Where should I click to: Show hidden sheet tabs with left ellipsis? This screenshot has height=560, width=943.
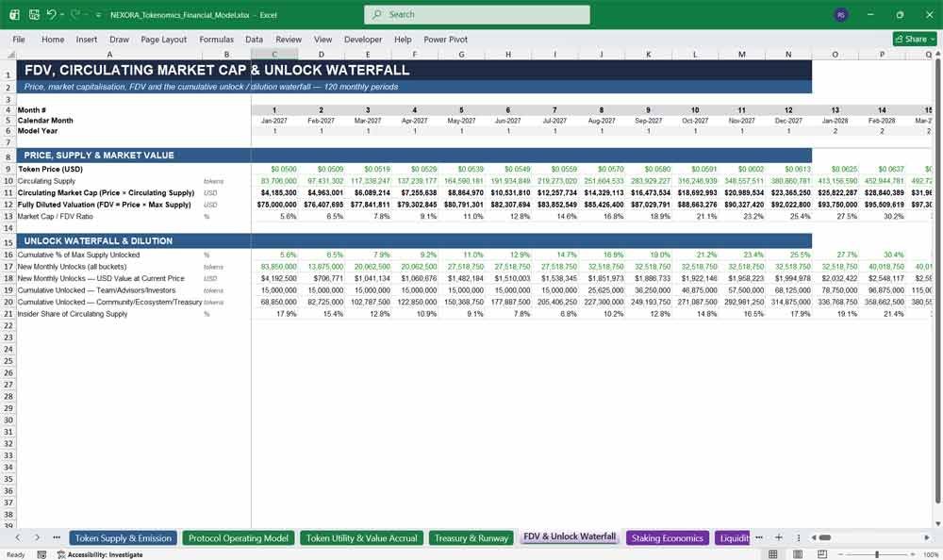coord(57,537)
